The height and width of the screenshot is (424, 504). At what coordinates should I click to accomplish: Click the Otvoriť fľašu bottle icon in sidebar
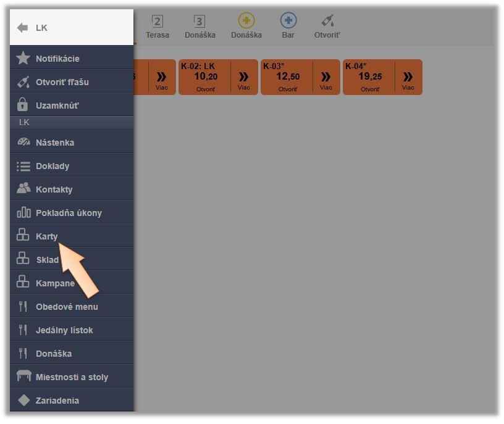pyautogui.click(x=23, y=82)
